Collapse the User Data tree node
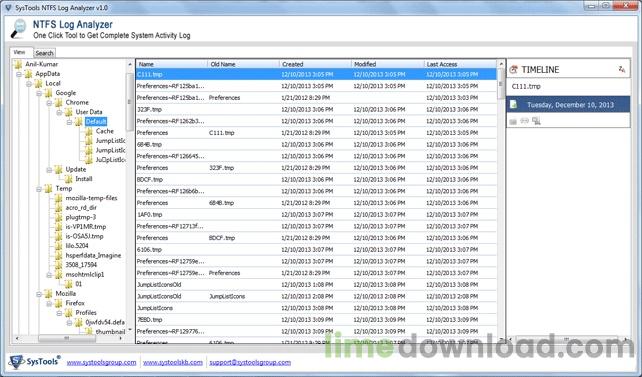The height and width of the screenshot is (377, 642). tap(59, 112)
